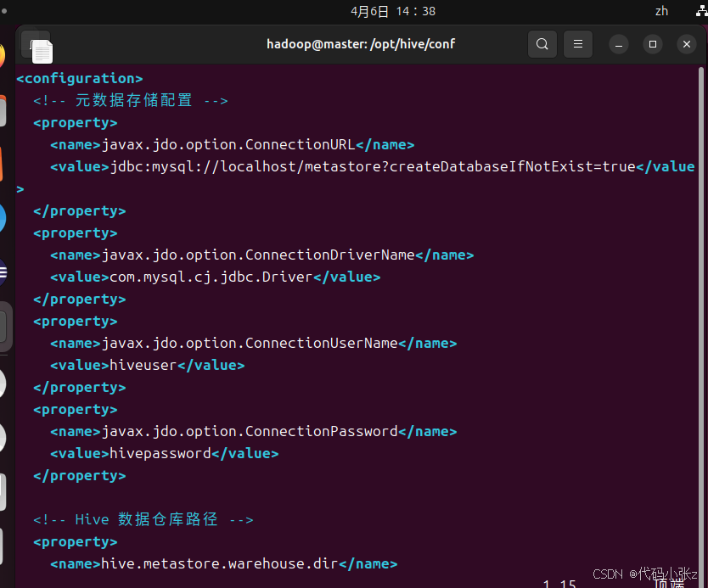708x588 pixels.
Task: Click the wired network icon in the top bar
Action: [x=700, y=11]
